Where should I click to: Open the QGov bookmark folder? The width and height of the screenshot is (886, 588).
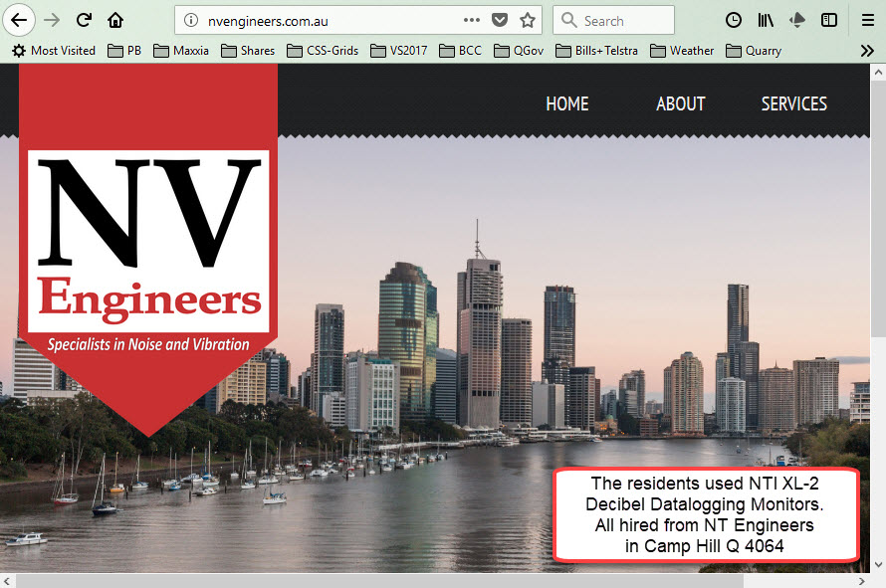518,51
